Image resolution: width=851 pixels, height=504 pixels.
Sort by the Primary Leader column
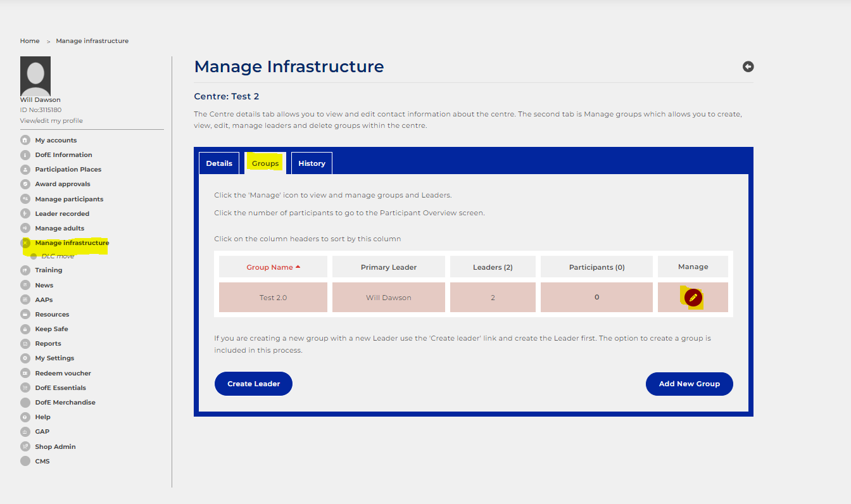388,267
